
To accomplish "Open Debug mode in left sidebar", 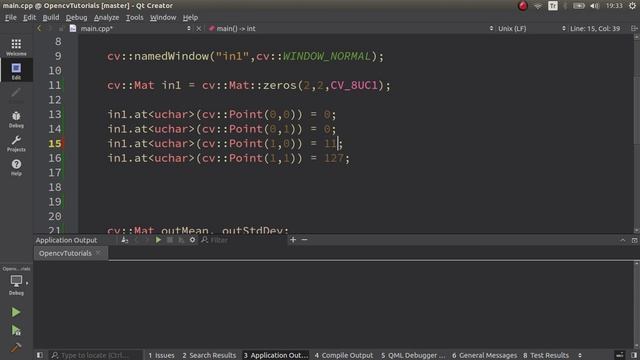I will coord(16,119).
